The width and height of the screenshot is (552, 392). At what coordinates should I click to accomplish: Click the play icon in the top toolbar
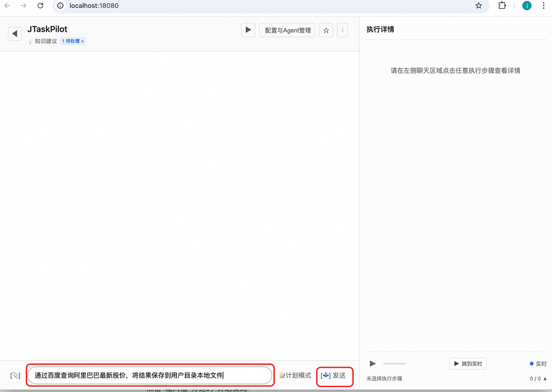(x=248, y=30)
